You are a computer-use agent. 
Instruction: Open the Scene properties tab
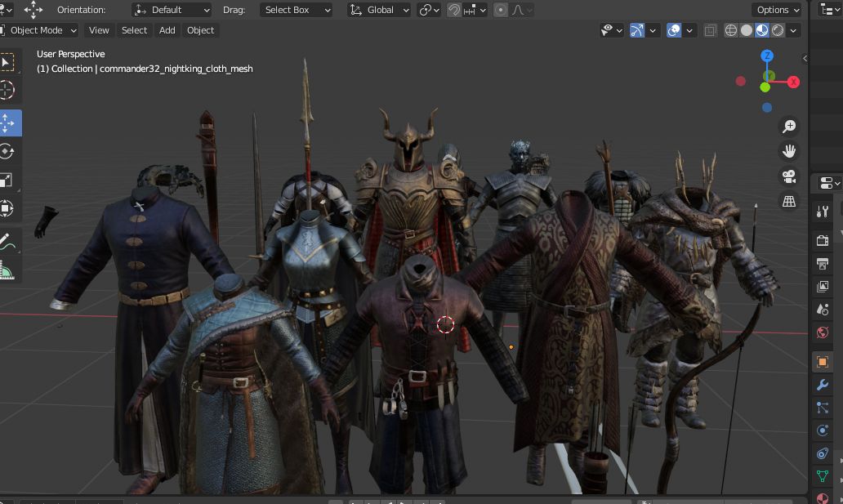click(822, 310)
